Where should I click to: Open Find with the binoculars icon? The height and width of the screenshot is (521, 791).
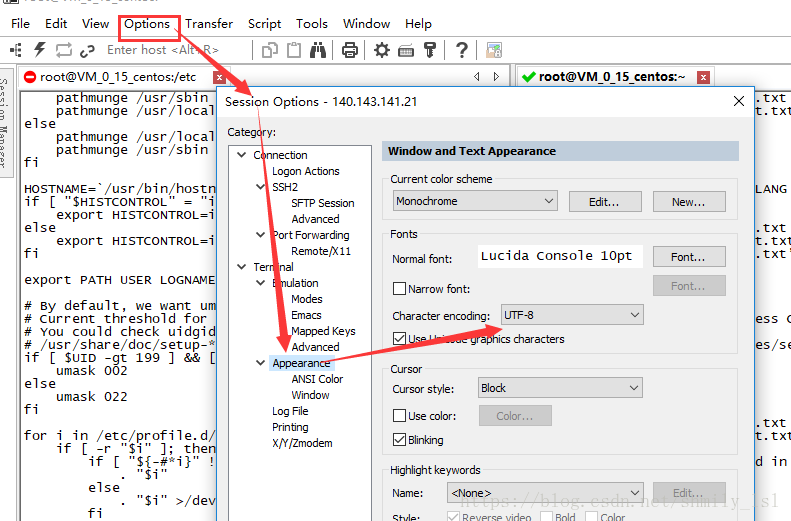coord(318,50)
